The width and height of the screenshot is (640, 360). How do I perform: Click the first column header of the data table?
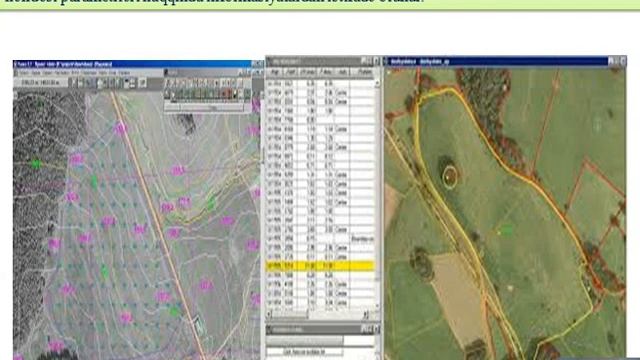275,72
